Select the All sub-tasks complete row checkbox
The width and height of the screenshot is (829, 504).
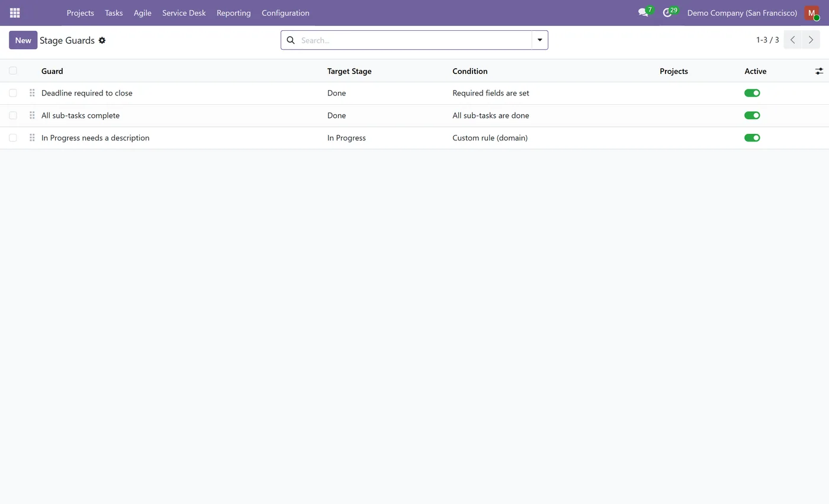point(13,115)
